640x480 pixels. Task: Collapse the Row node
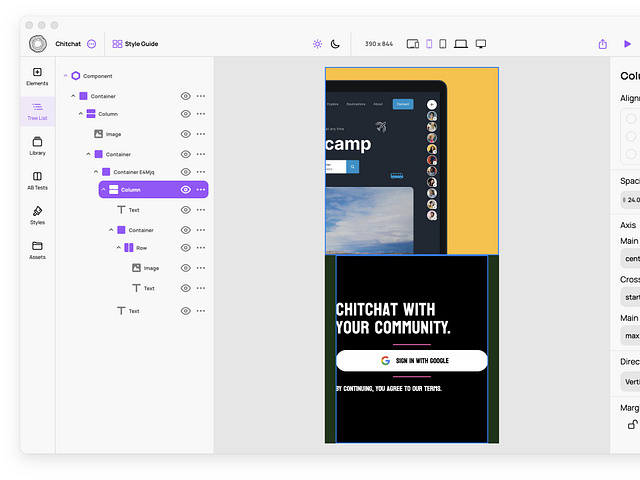(x=119, y=247)
